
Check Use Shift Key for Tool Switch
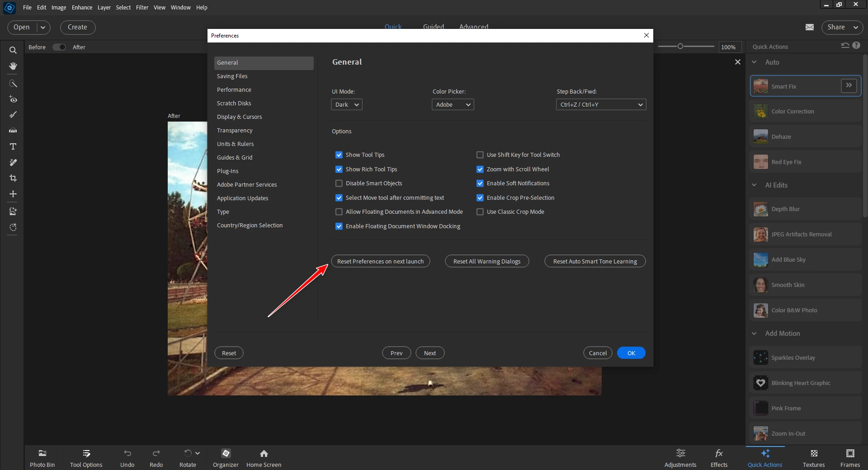480,155
